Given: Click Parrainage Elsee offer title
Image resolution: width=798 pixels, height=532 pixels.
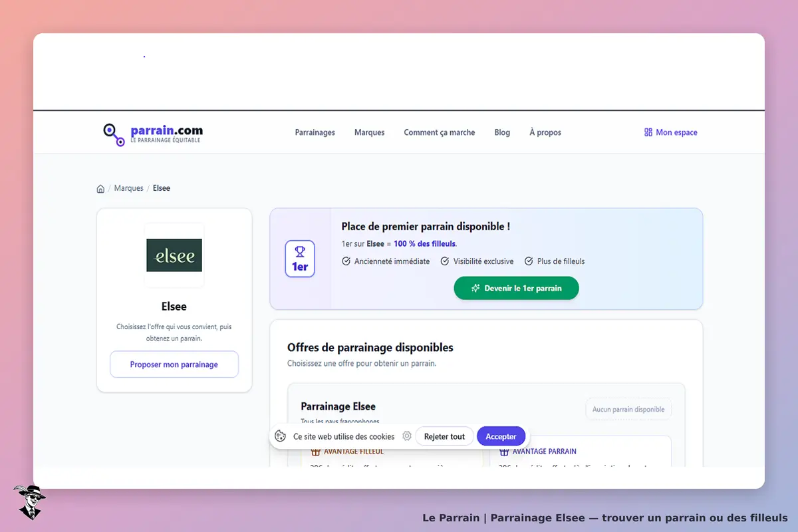Looking at the screenshot, I should [338, 406].
